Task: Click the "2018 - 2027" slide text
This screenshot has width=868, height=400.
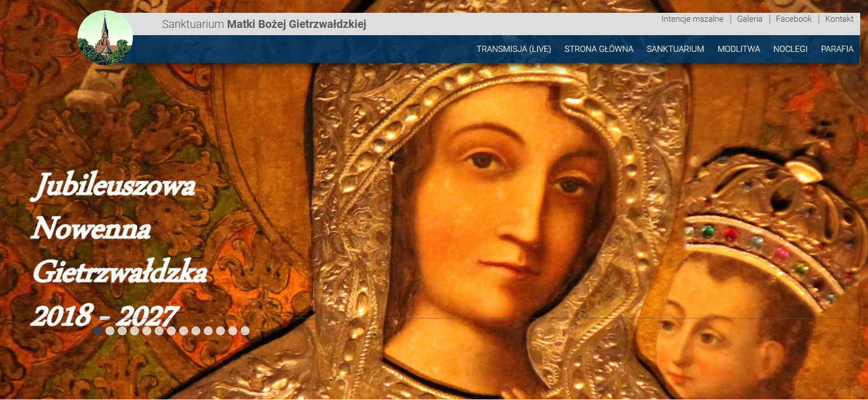Action: pos(104,316)
